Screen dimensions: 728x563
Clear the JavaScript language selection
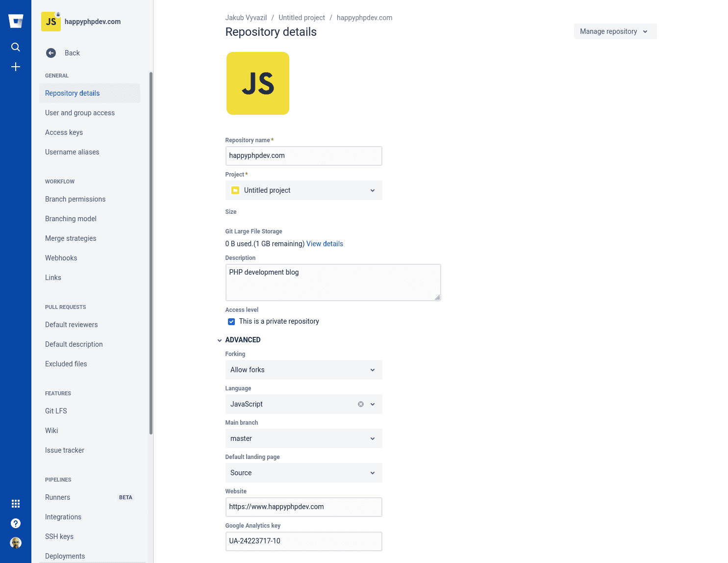(360, 404)
